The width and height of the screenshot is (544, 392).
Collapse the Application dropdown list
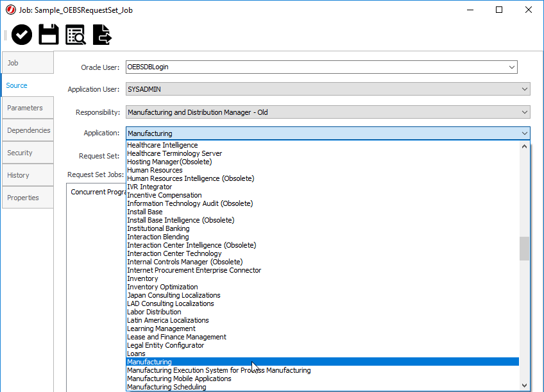[x=525, y=133]
